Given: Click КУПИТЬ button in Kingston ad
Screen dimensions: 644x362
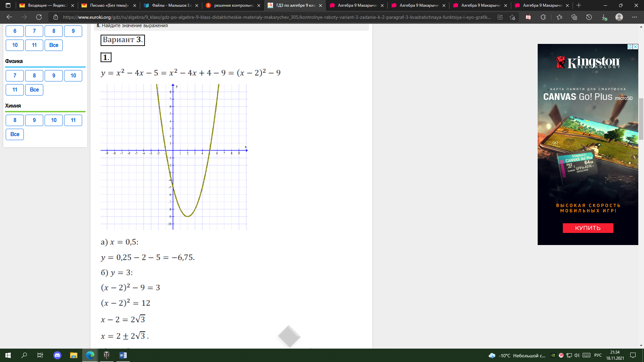Looking at the screenshot, I should click(x=588, y=228).
